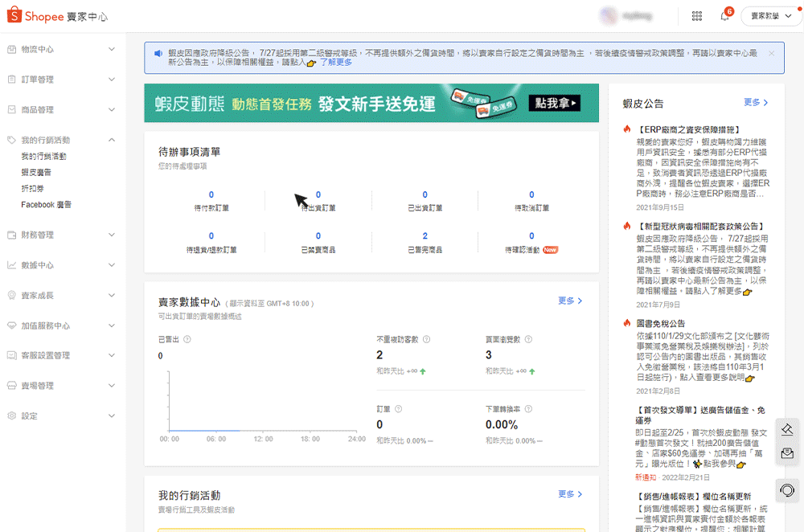Click the 了解更多 link in banner
This screenshot has height=532, width=804.
pos(336,62)
